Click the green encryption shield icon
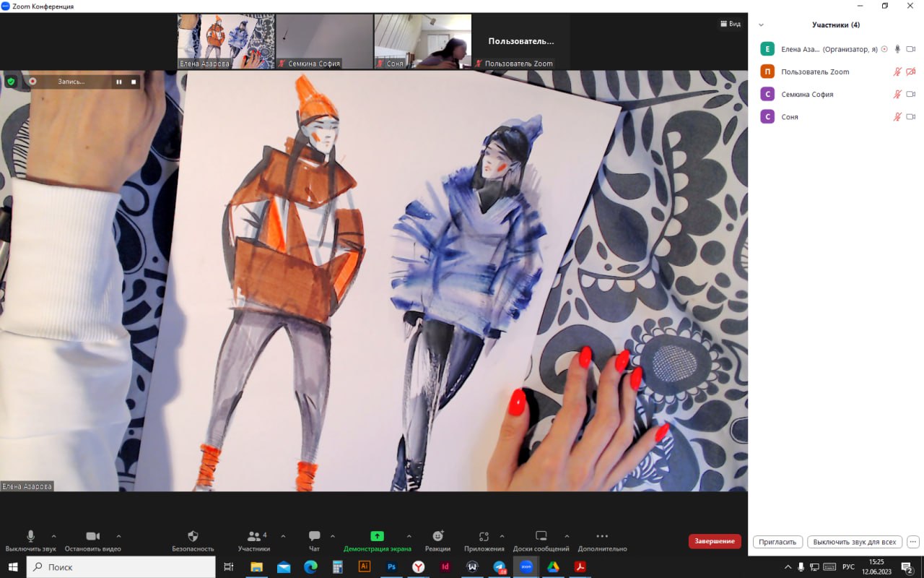 pyautogui.click(x=11, y=82)
